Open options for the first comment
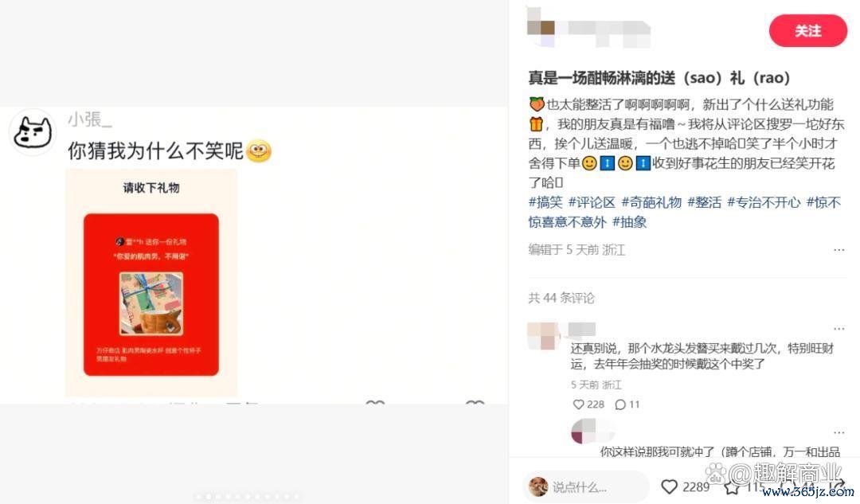 point(838,329)
